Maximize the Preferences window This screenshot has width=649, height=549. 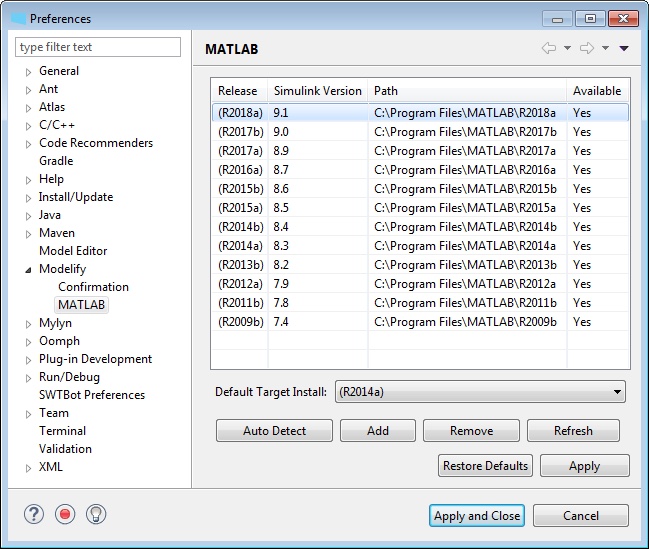[x=590, y=19]
